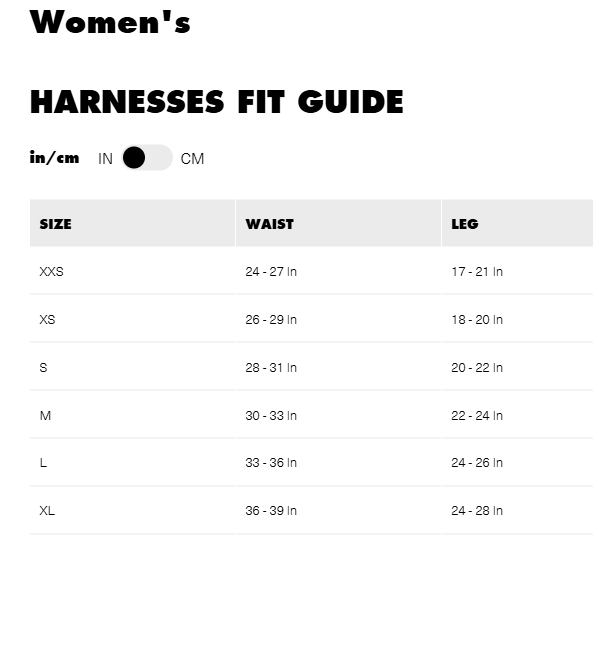
Task: Click the in/cm label text
Action: [x=54, y=157]
